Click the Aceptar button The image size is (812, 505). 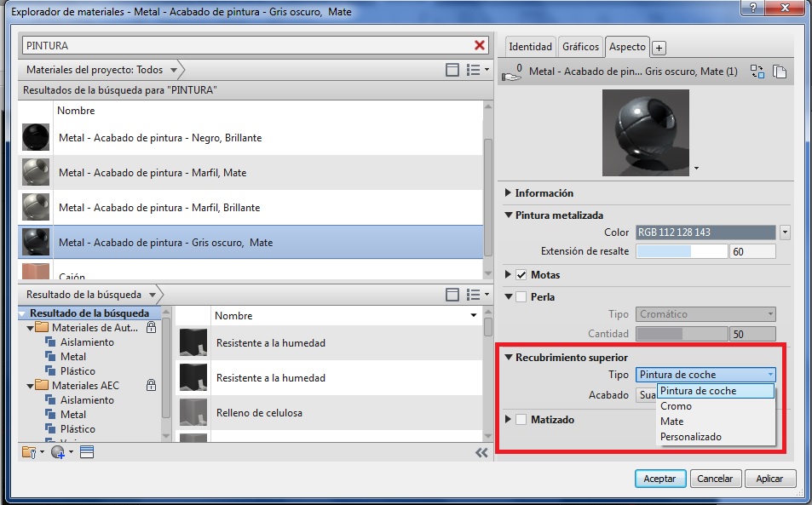(659, 479)
